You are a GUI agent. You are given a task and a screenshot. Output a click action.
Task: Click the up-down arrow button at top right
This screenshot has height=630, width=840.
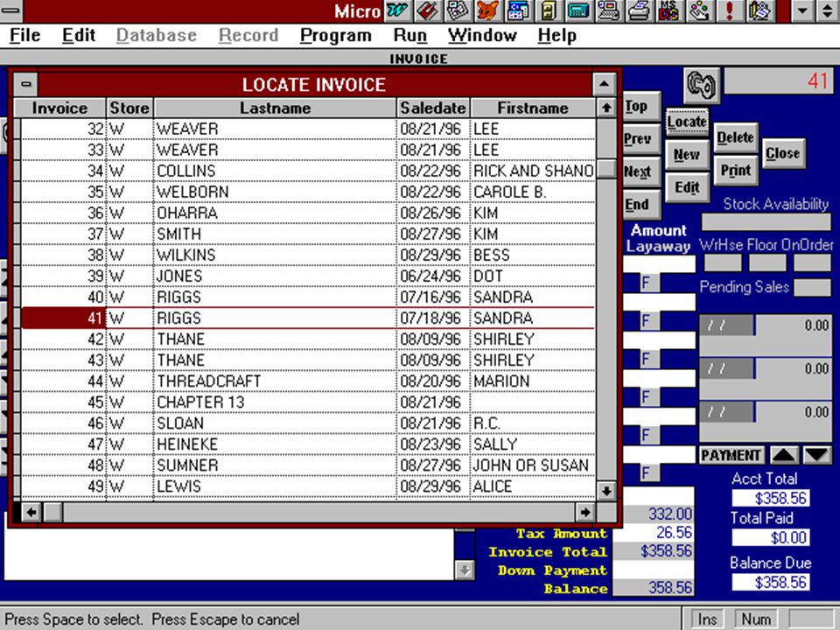click(828, 10)
